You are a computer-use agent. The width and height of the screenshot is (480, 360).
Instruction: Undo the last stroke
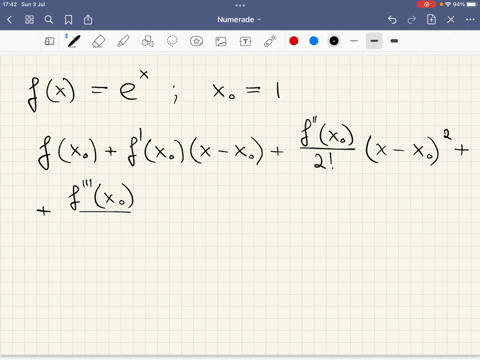click(392, 20)
